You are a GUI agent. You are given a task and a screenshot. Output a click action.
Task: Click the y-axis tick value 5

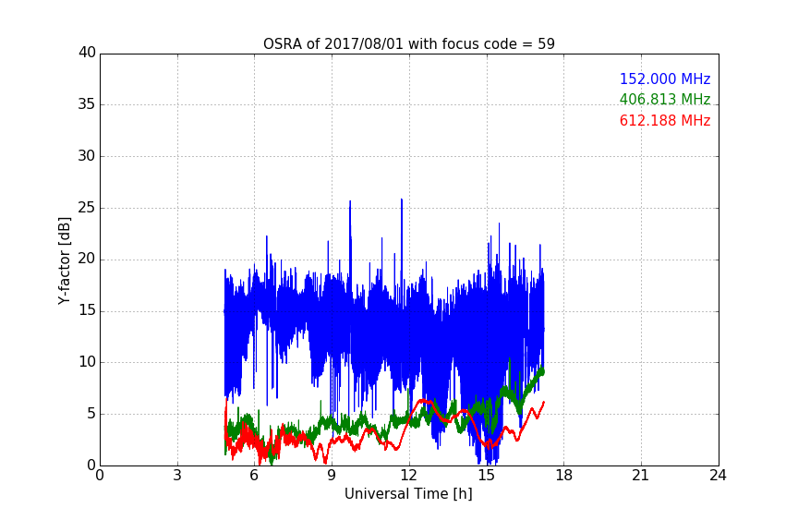(x=91, y=414)
